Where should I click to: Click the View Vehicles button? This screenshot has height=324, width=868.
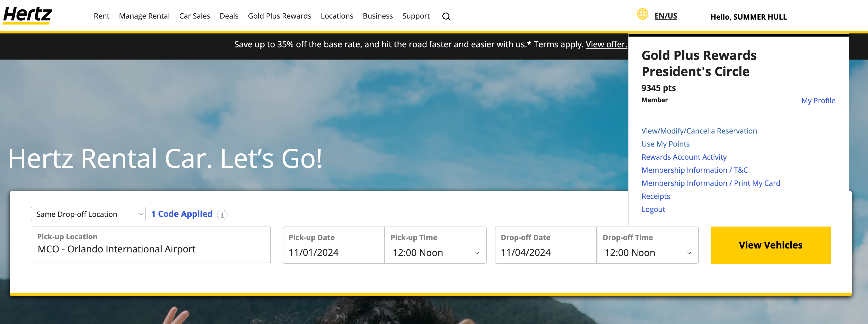(x=770, y=245)
